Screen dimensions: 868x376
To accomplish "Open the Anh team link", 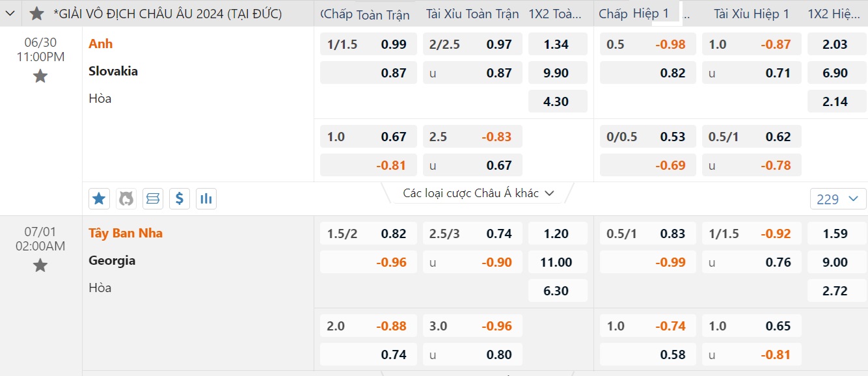I will click(x=101, y=44).
